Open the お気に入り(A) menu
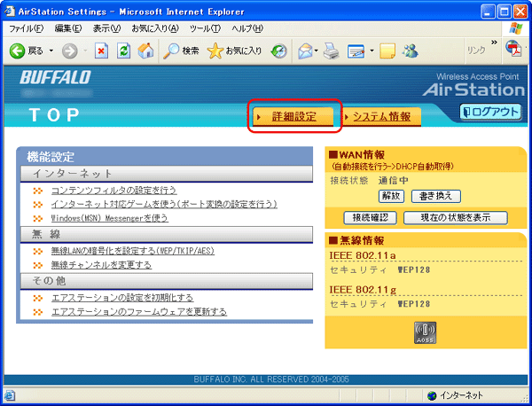This screenshot has height=406, width=532. 155,29
